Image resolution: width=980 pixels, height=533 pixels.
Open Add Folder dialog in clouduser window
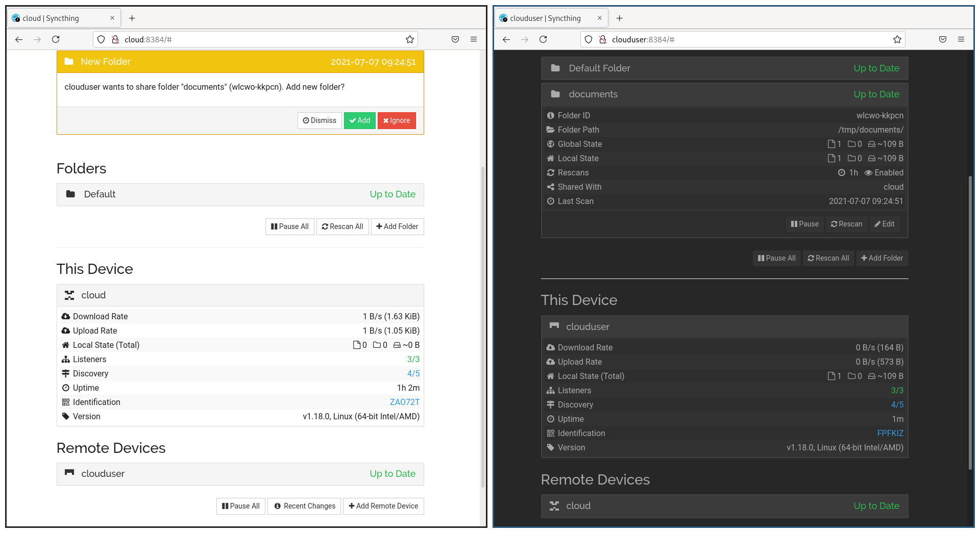coord(882,258)
